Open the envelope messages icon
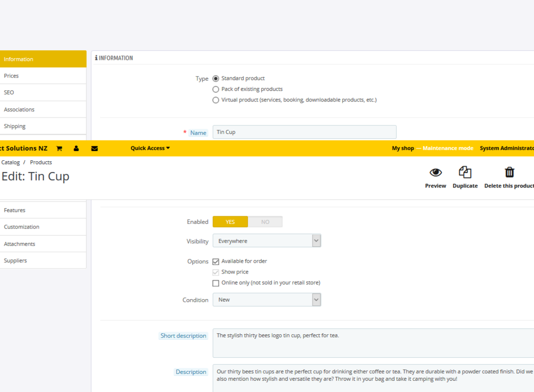534x392 pixels. click(95, 148)
